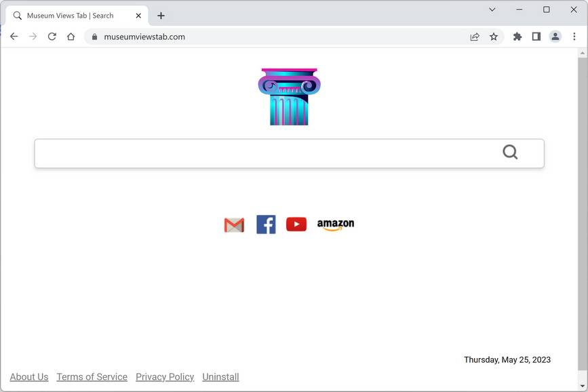
Task: Open the Amazon shortcut logo
Action: tap(336, 224)
